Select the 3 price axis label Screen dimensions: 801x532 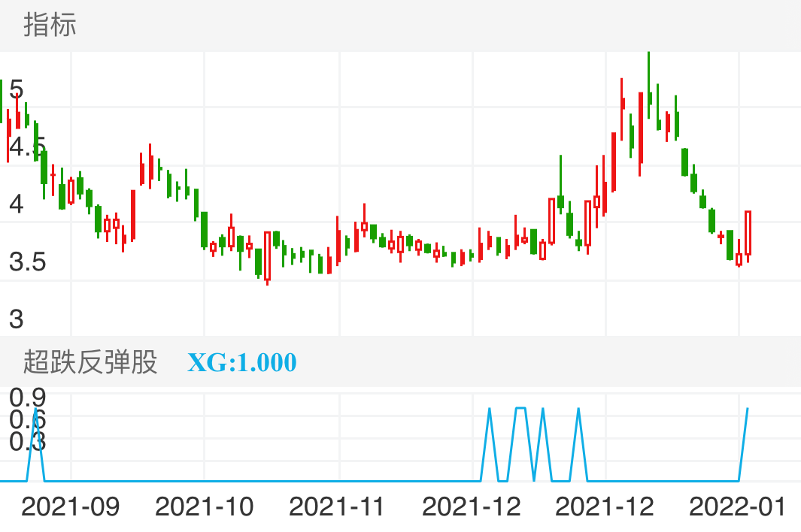tap(16, 319)
